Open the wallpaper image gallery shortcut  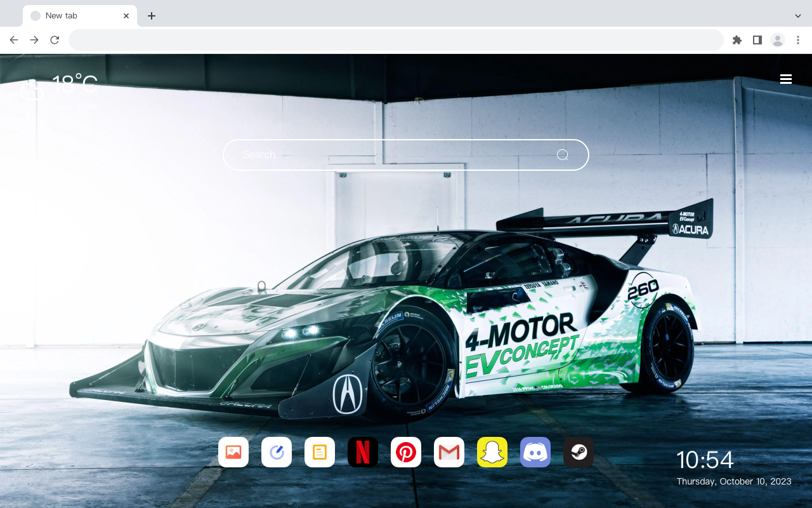pos(233,452)
